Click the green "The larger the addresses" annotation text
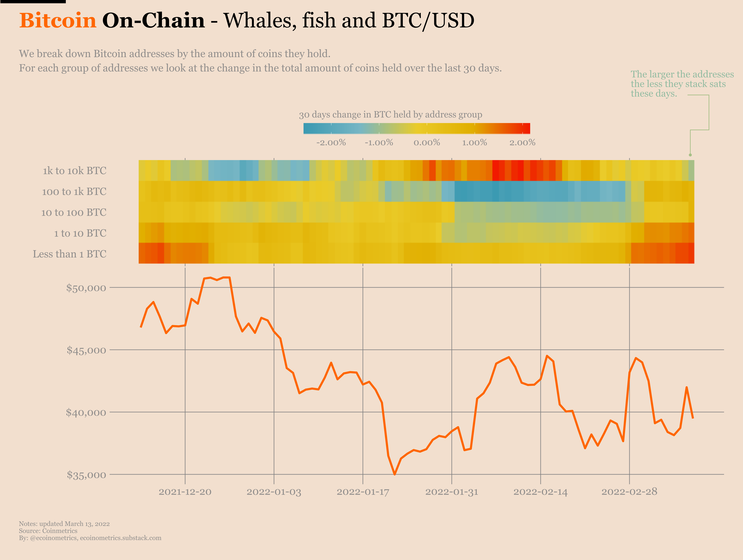 click(682, 75)
